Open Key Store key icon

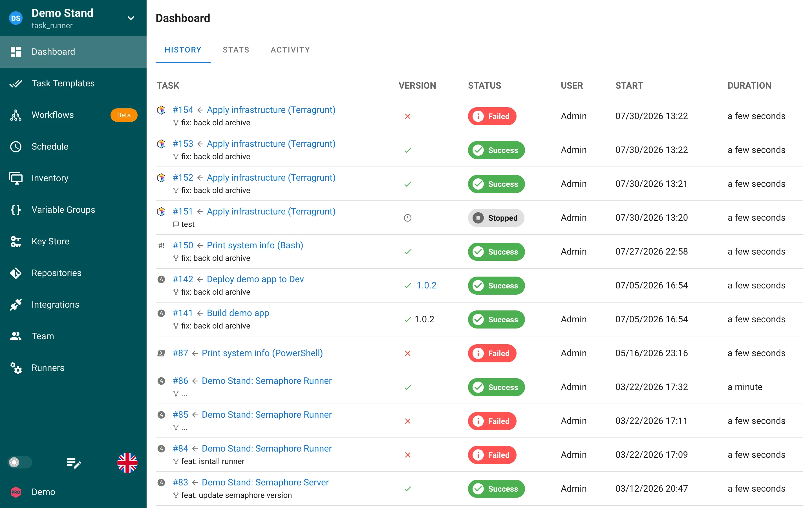(16, 241)
